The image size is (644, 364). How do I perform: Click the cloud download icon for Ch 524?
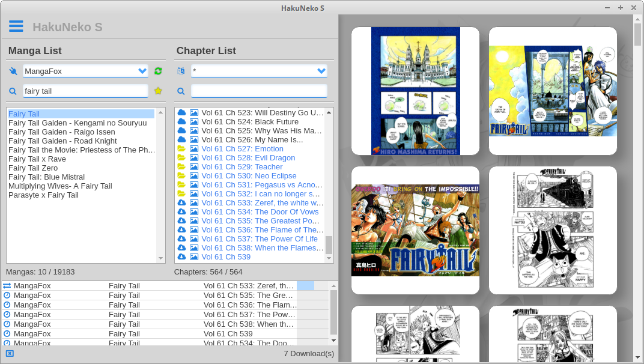coord(183,121)
